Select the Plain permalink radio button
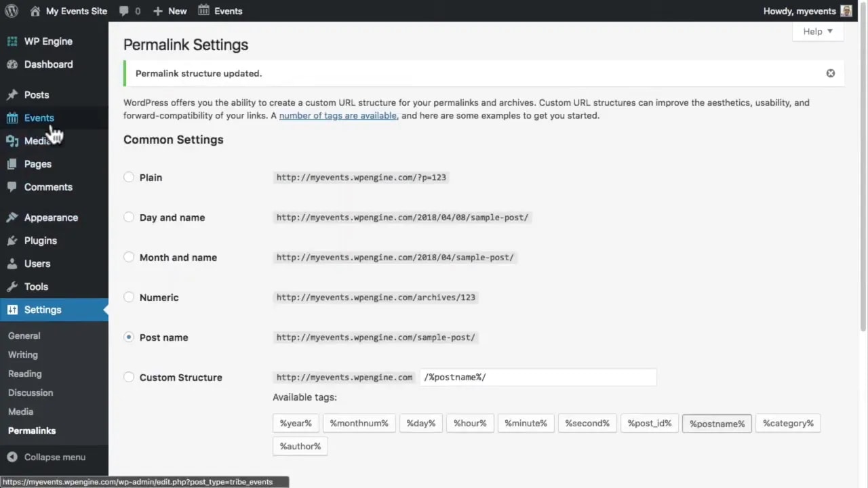 pos(129,177)
